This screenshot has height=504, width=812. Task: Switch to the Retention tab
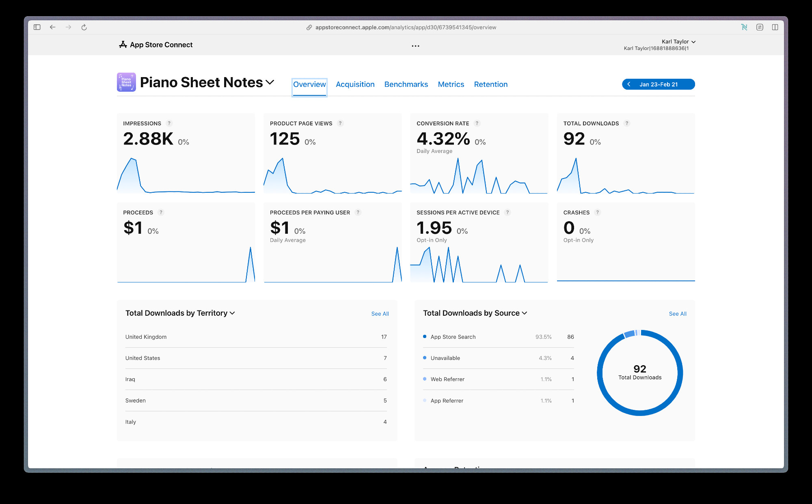coord(491,84)
